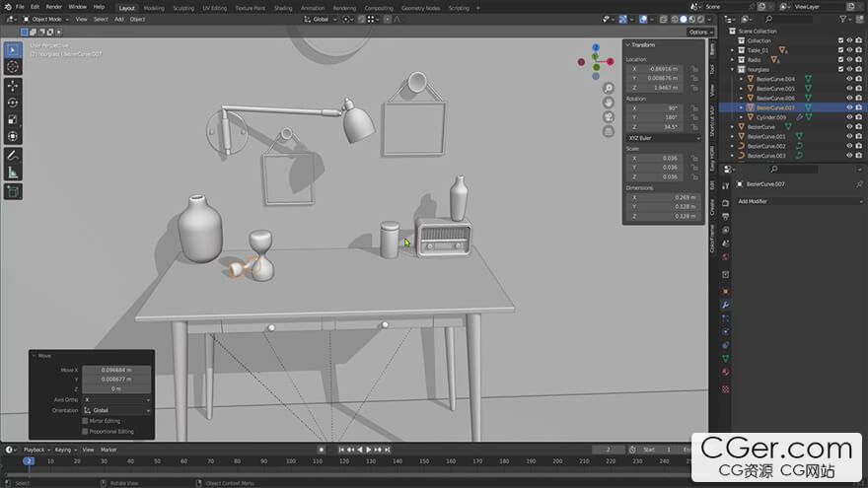Image resolution: width=868 pixels, height=488 pixels.
Task: Click the current frame marker on timeline
Action: tap(29, 461)
